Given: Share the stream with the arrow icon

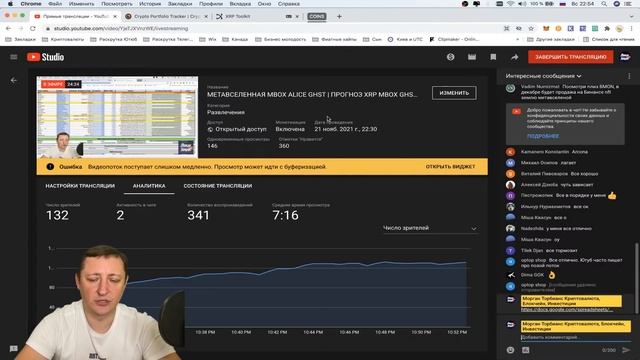Looking at the screenshot, I should point(514,57).
